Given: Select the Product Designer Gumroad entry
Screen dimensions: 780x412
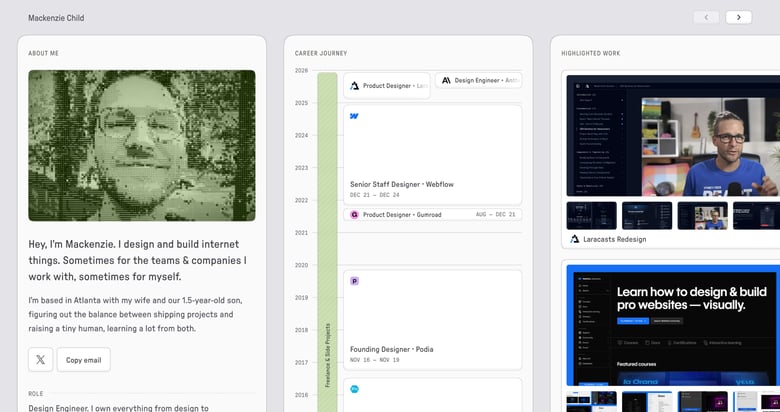Looking at the screenshot, I should [432, 214].
